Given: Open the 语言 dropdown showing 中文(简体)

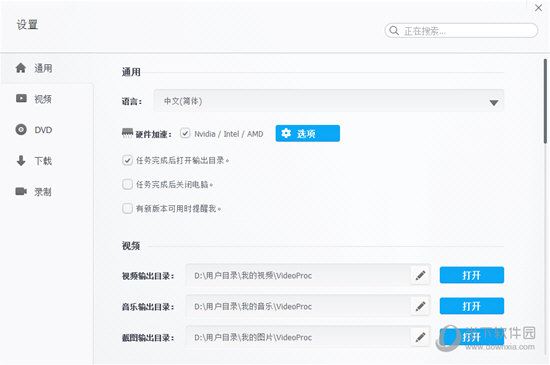Looking at the screenshot, I should [x=329, y=101].
